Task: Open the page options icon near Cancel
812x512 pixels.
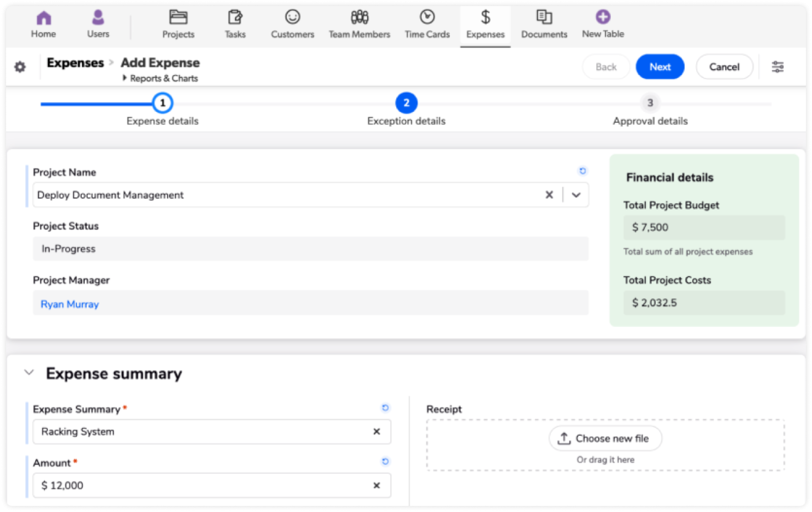Action: [778, 66]
